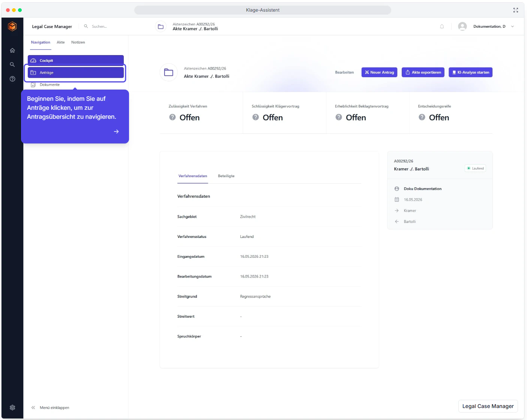Click the person icon next to Doku Dokumentation

tap(397, 189)
